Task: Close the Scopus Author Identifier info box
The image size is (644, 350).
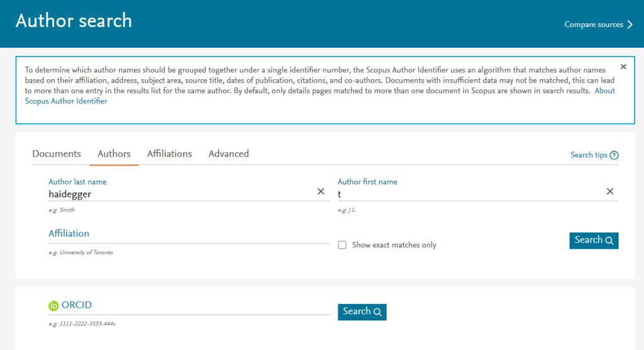Action: click(x=623, y=67)
